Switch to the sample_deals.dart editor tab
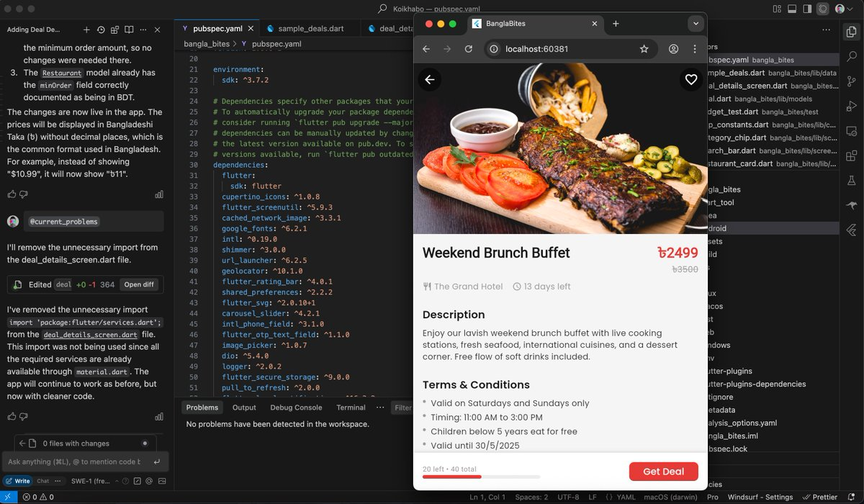The height and width of the screenshot is (504, 864). click(311, 29)
